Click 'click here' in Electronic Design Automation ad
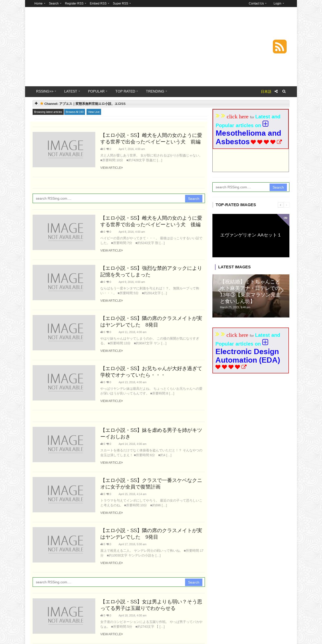This screenshot has height=644, width=322. tap(237, 335)
